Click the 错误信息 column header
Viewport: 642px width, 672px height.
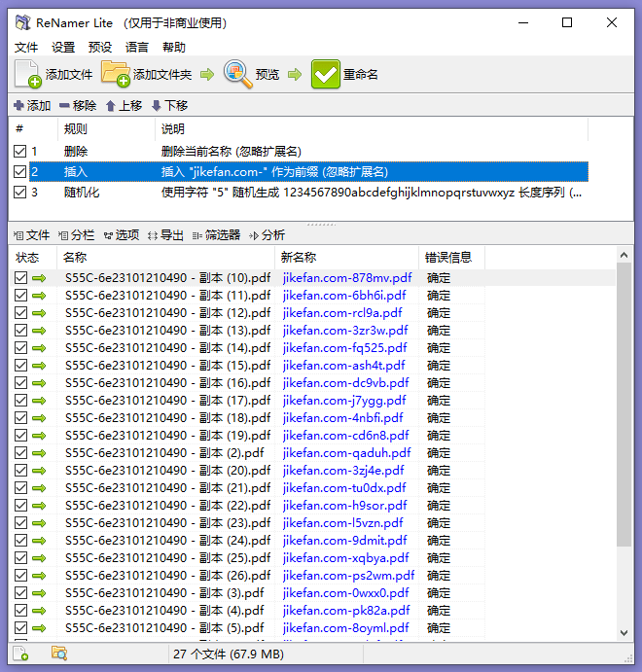[x=451, y=258]
